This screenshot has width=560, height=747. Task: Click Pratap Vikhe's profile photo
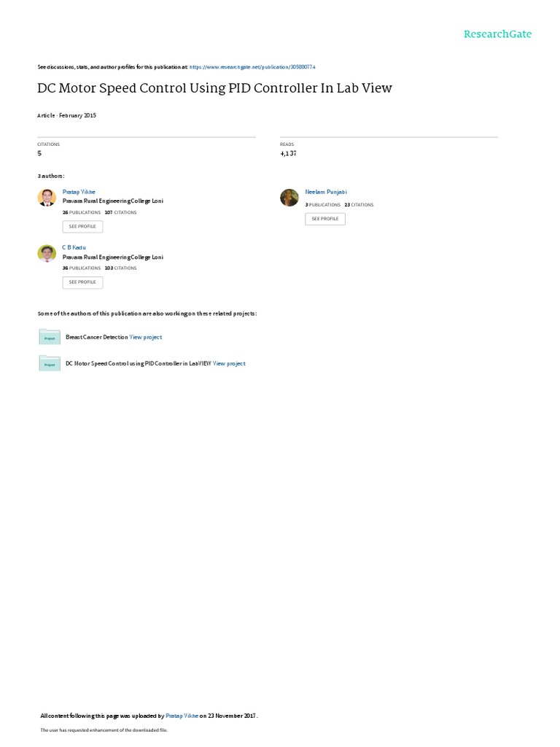(x=47, y=197)
